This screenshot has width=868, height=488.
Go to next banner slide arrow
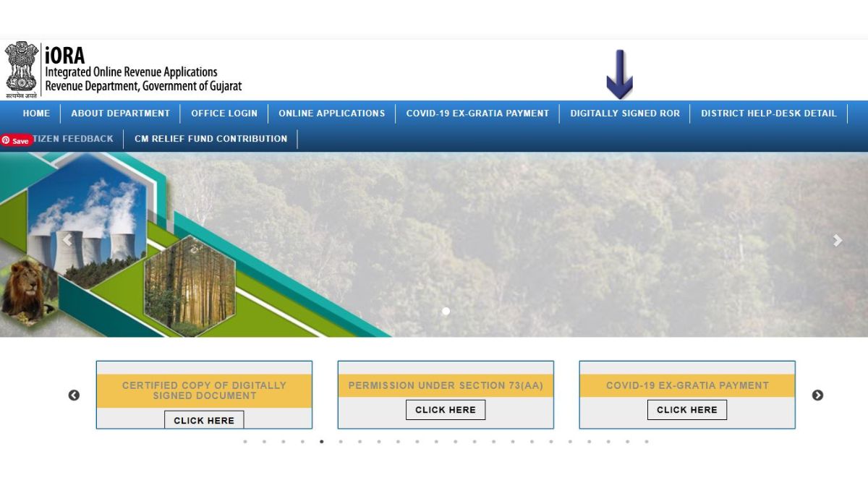click(x=837, y=241)
